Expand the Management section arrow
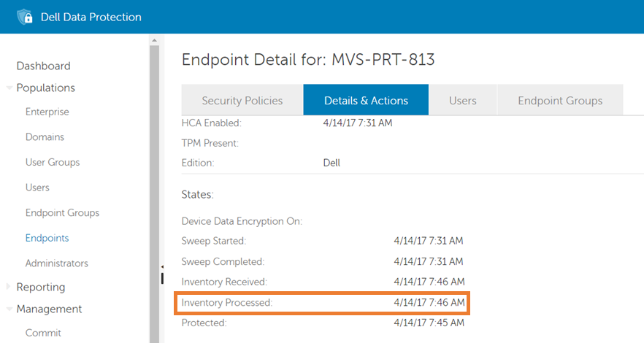644x343 pixels. tap(9, 309)
